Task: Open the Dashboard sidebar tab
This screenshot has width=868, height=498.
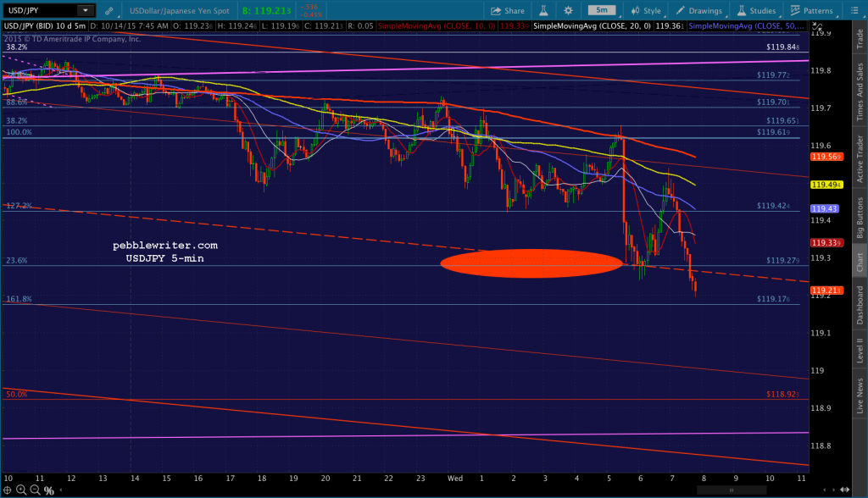Action: (860, 305)
